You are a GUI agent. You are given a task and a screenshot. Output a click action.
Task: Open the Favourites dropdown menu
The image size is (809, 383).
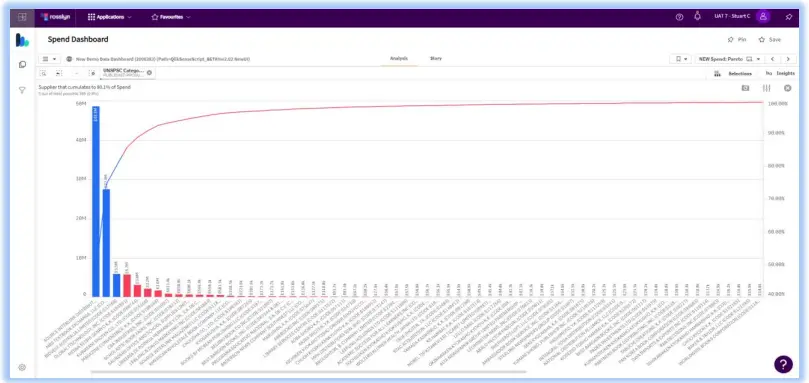click(171, 17)
